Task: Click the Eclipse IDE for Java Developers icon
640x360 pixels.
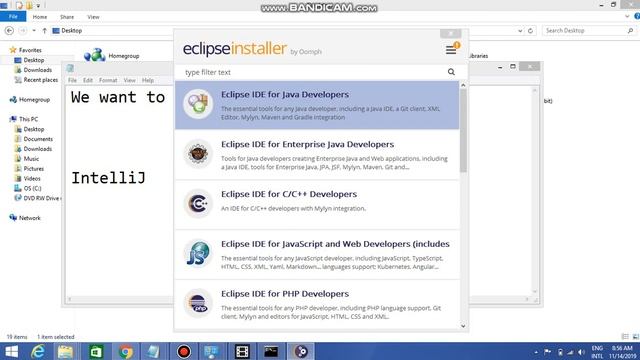Action: pyautogui.click(x=198, y=104)
